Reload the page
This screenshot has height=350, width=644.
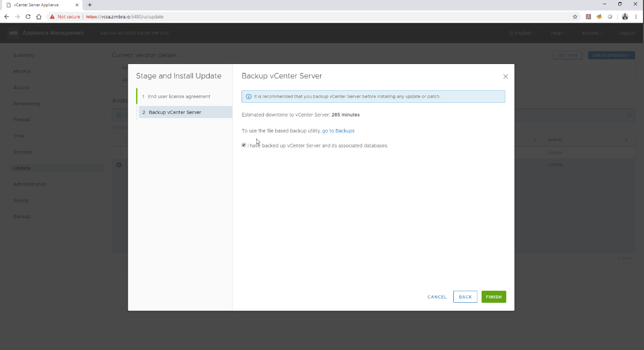tap(28, 17)
